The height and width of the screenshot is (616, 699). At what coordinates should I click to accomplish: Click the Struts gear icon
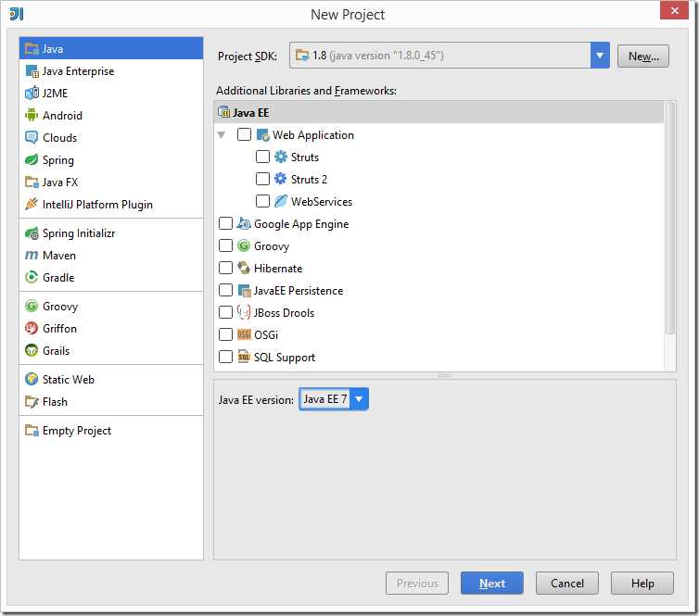[281, 157]
